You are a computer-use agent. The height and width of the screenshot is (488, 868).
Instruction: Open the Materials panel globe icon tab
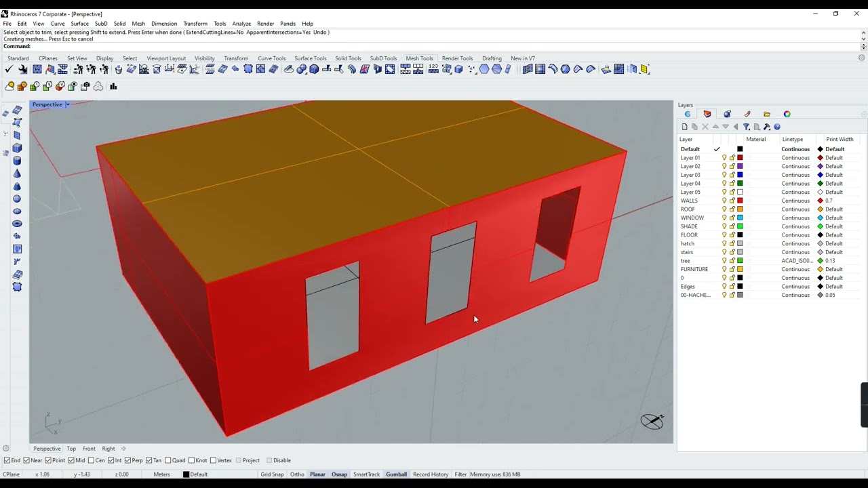[x=727, y=114]
